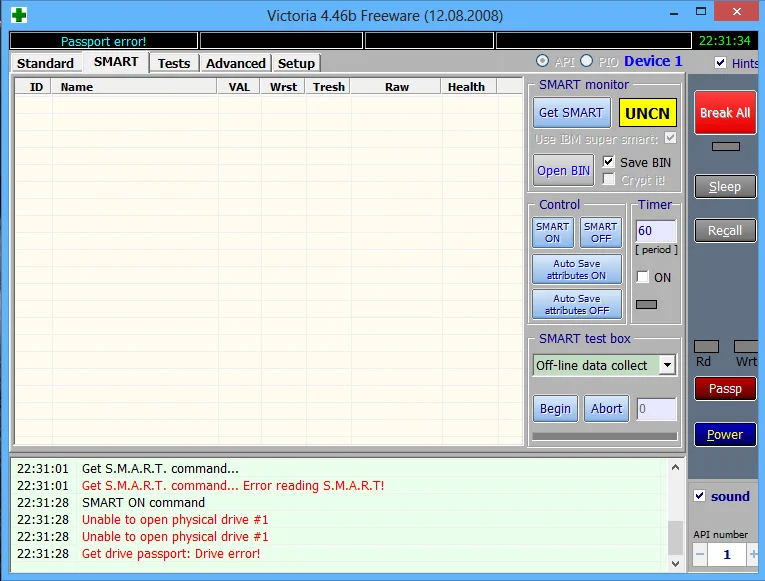Screen dimensions: 765x581
Task: Click the 'Passport error!' status field
Action: [103, 41]
